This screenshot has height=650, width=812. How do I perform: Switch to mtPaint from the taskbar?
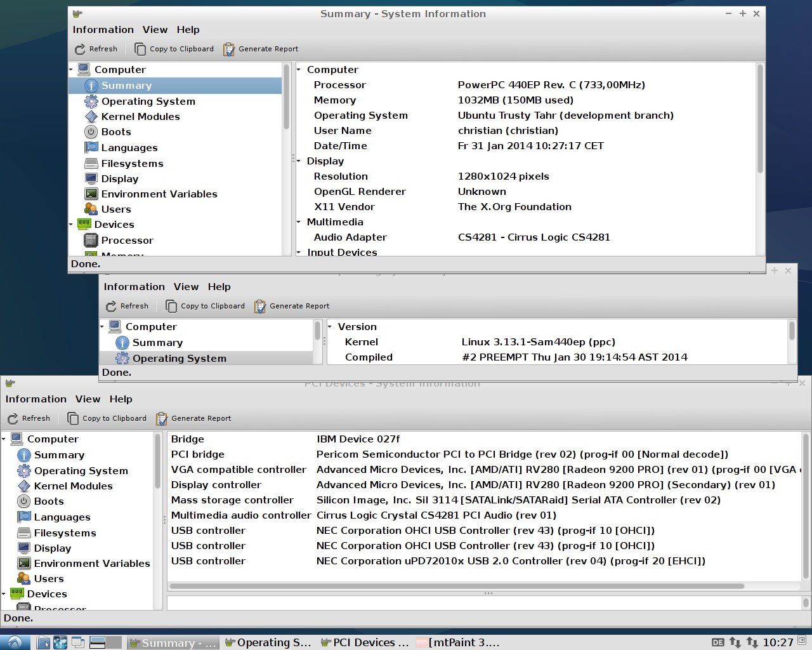pos(458,642)
